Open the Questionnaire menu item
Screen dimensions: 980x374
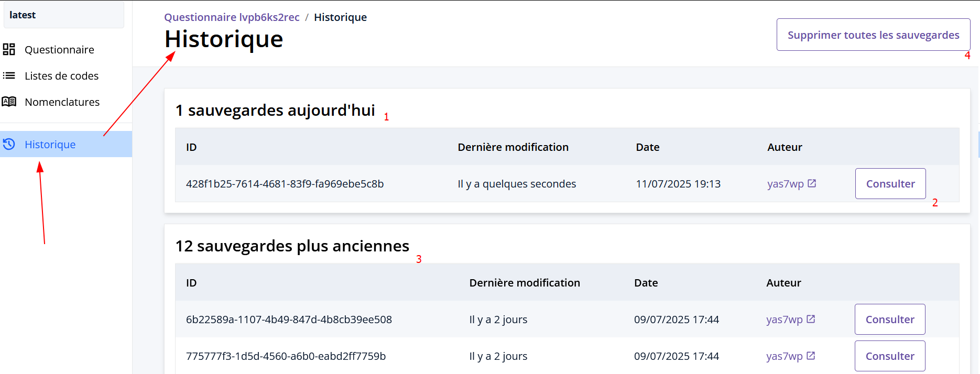click(66, 50)
